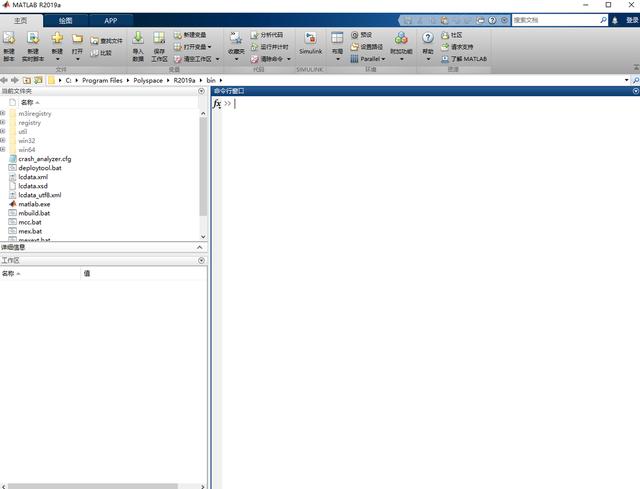640x489 pixels.
Task: Click the Save Workspace icon
Action: [x=159, y=38]
